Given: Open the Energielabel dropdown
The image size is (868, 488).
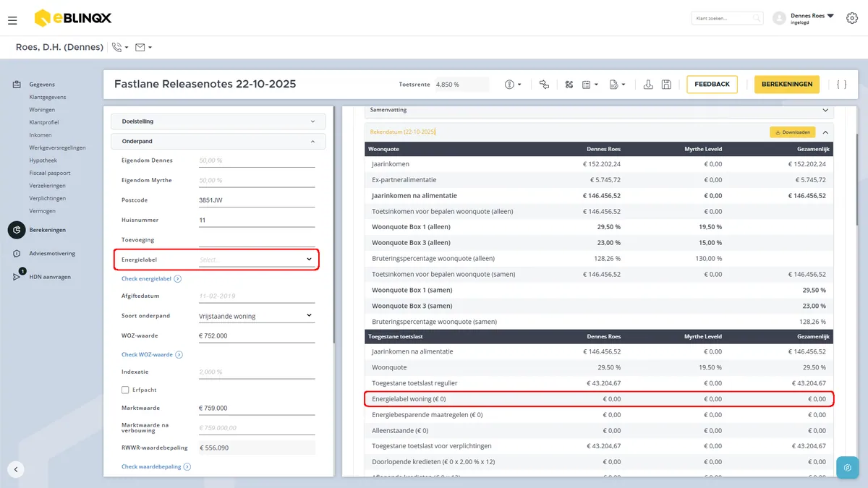Looking at the screenshot, I should click(x=257, y=260).
